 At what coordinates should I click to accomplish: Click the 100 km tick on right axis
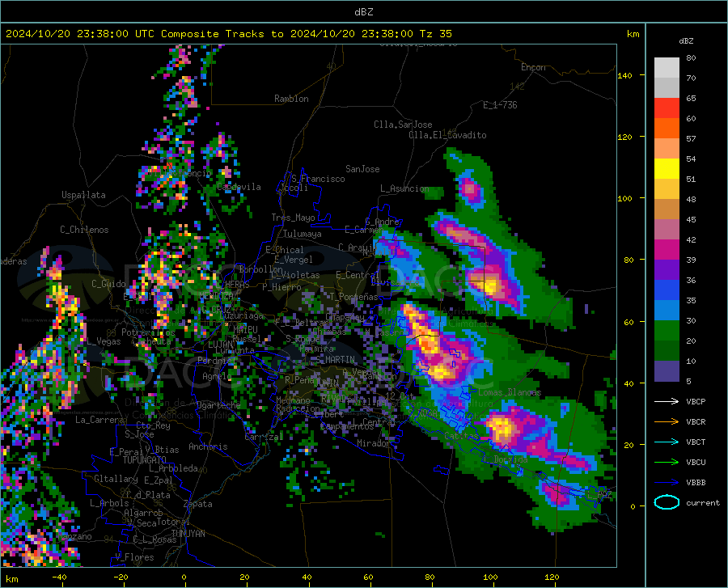625,198
